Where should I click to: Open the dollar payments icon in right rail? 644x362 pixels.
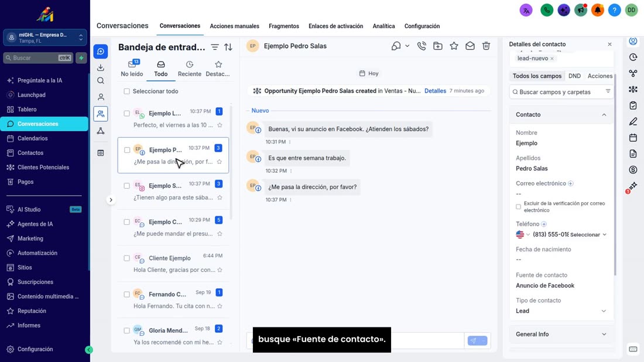coord(633,170)
